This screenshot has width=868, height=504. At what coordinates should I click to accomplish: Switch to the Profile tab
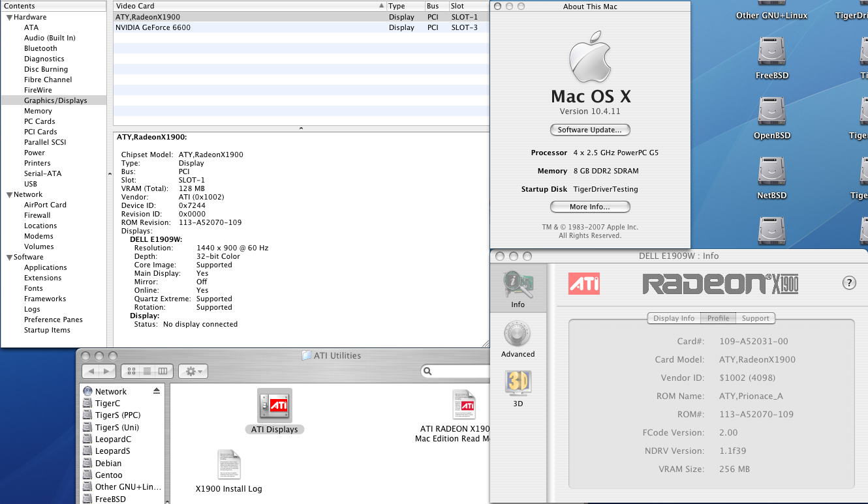pyautogui.click(x=718, y=318)
